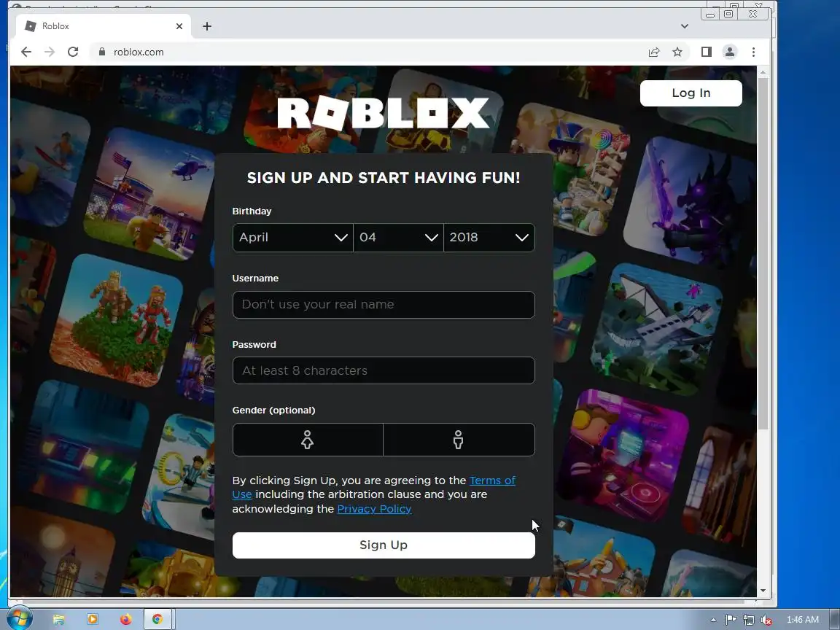Viewport: 840px width, 630px height.
Task: Click the roblox.com address bar
Action: (x=370, y=52)
